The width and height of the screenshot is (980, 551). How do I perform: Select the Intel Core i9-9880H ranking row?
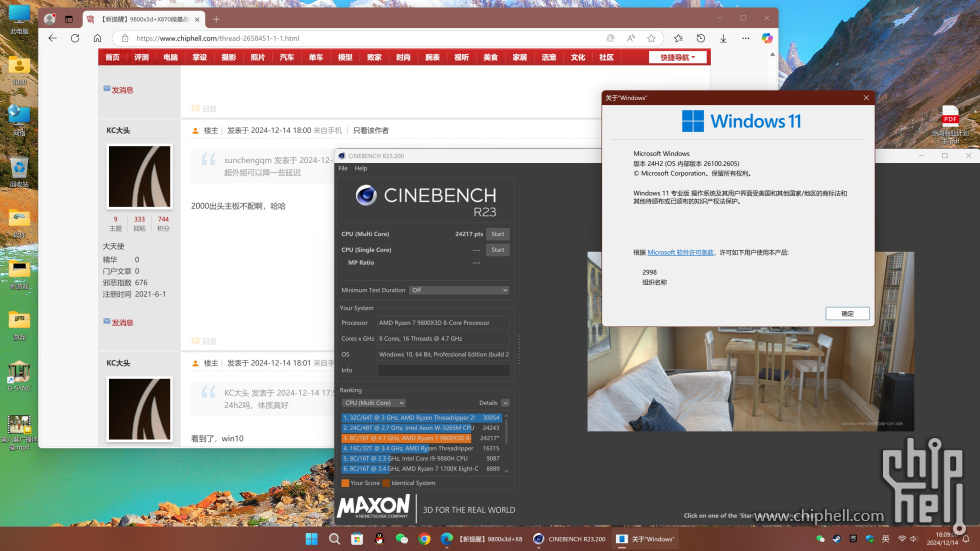[x=421, y=458]
